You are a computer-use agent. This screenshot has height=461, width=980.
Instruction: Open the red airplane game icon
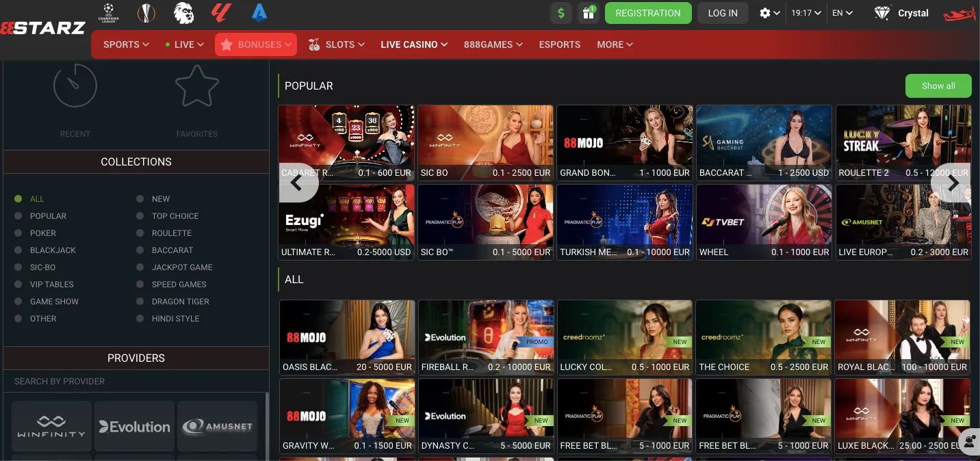point(960,14)
